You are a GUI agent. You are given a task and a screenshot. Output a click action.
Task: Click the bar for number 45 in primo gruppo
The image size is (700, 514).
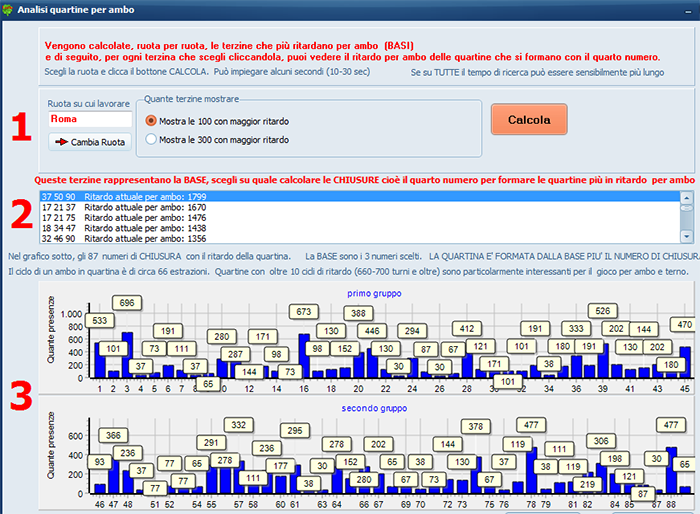(685, 362)
